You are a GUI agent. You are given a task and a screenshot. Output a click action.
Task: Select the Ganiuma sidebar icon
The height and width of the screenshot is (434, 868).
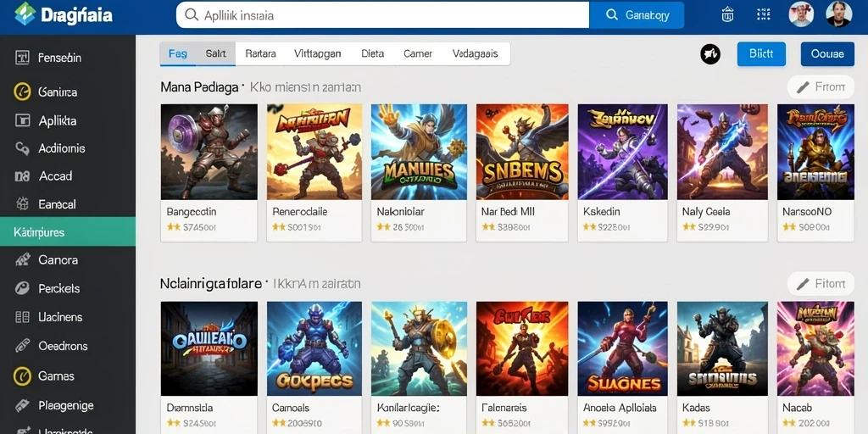pyautogui.click(x=22, y=92)
